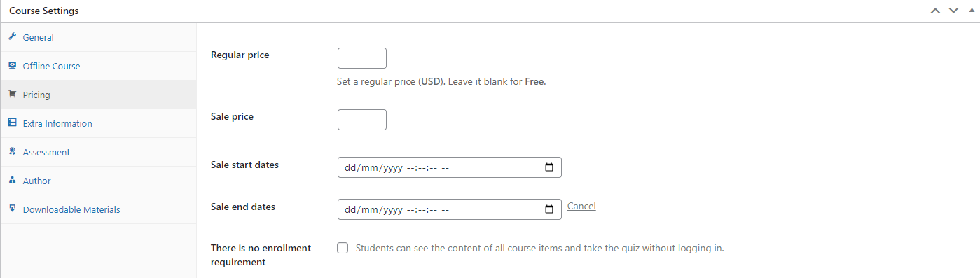Image resolution: width=980 pixels, height=278 pixels.
Task: Focus the Regular price input field
Action: [362, 58]
